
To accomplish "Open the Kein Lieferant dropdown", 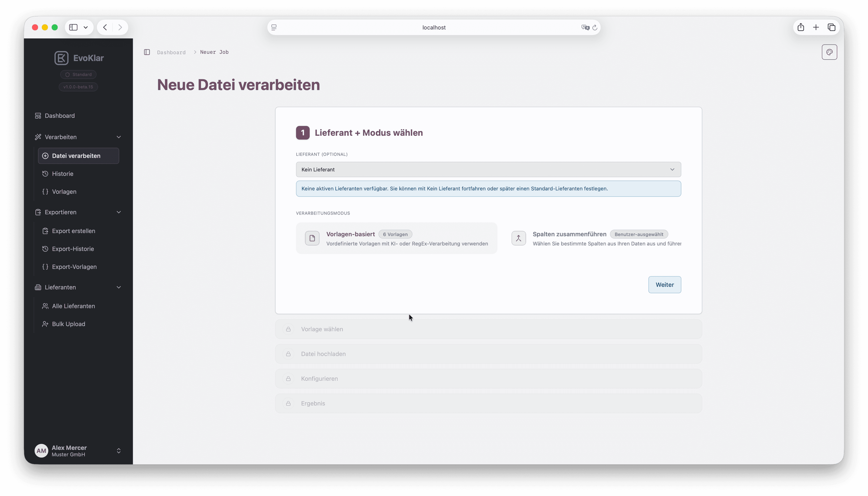I will (x=488, y=169).
